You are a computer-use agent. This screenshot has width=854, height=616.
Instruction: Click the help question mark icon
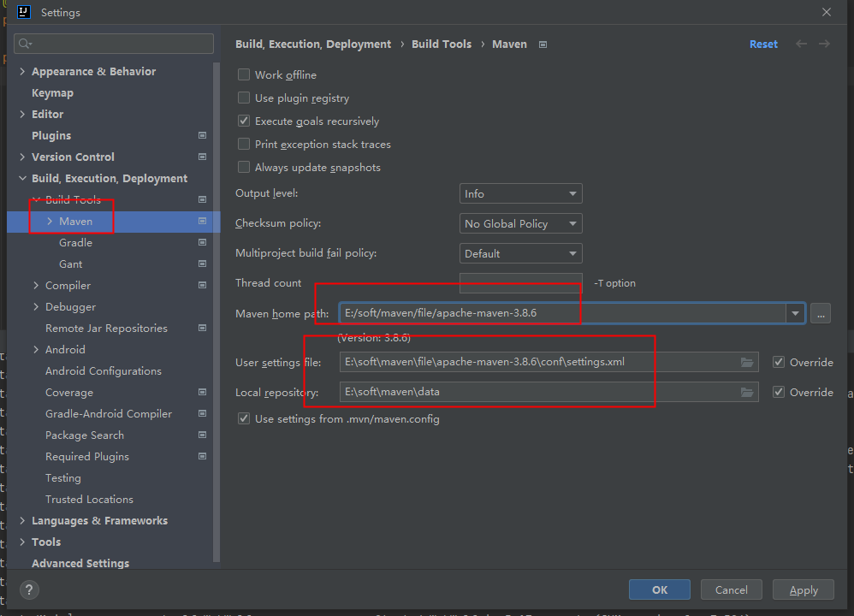pyautogui.click(x=29, y=589)
